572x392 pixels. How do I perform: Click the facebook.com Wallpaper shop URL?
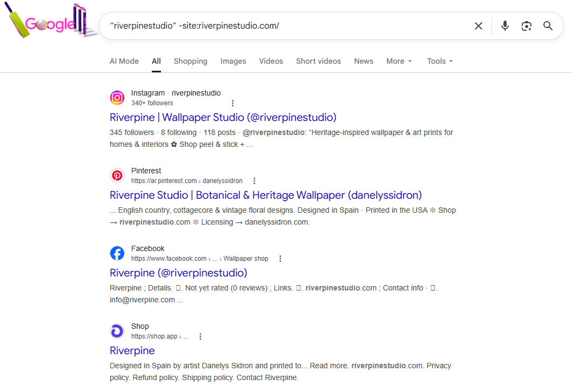point(199,259)
